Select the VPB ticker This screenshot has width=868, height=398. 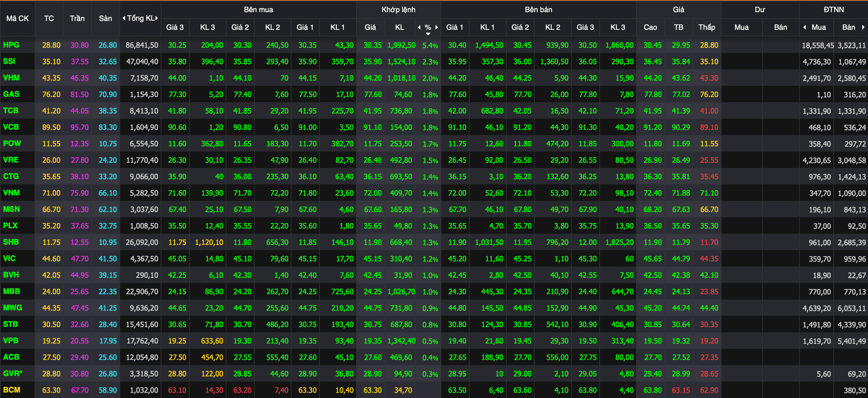click(x=11, y=341)
